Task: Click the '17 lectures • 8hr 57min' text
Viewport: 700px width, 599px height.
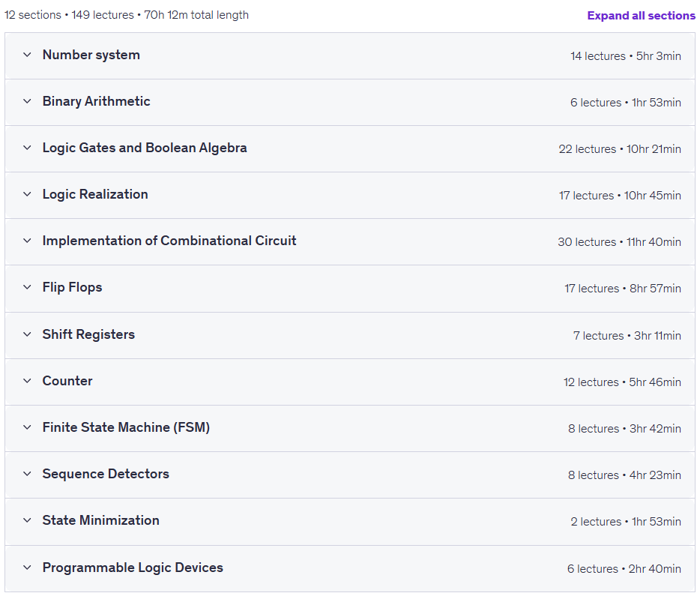Action: pyautogui.click(x=623, y=289)
